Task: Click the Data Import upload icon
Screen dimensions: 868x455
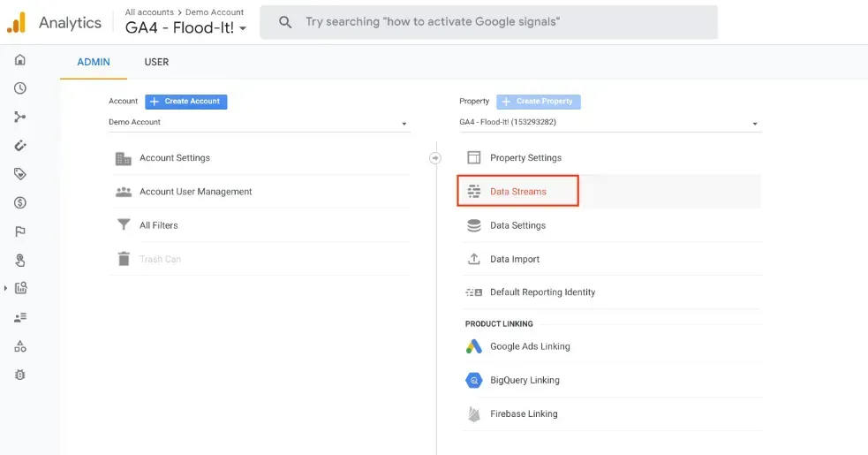Action: click(x=474, y=259)
